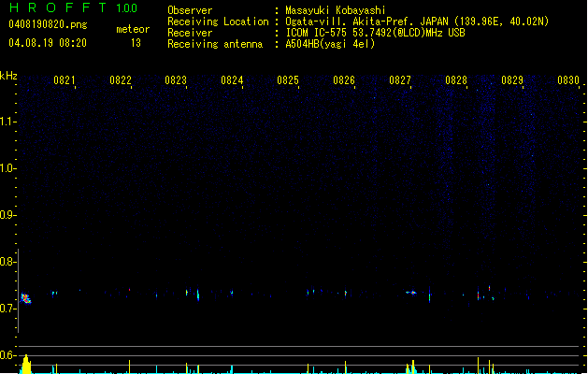This screenshot has height=374, width=588.
Task: Click the Observer label
Action: (x=190, y=10)
